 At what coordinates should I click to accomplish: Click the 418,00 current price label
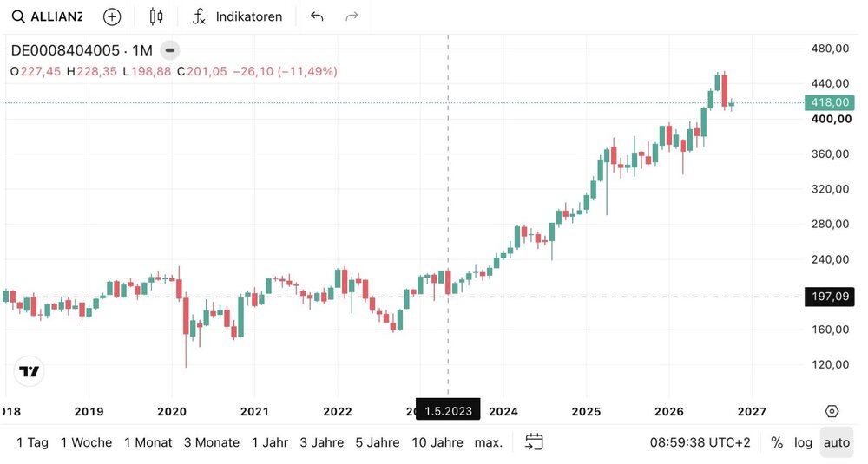pos(829,102)
